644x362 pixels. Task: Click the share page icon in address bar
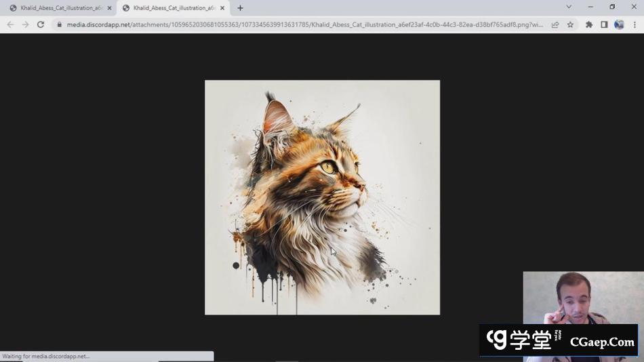click(555, 24)
